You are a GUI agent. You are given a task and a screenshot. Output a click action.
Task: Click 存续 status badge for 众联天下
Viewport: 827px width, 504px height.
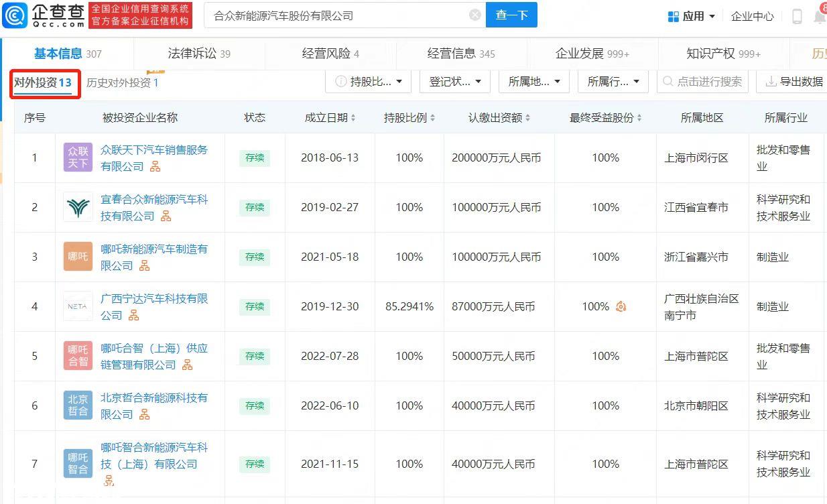pos(255,158)
